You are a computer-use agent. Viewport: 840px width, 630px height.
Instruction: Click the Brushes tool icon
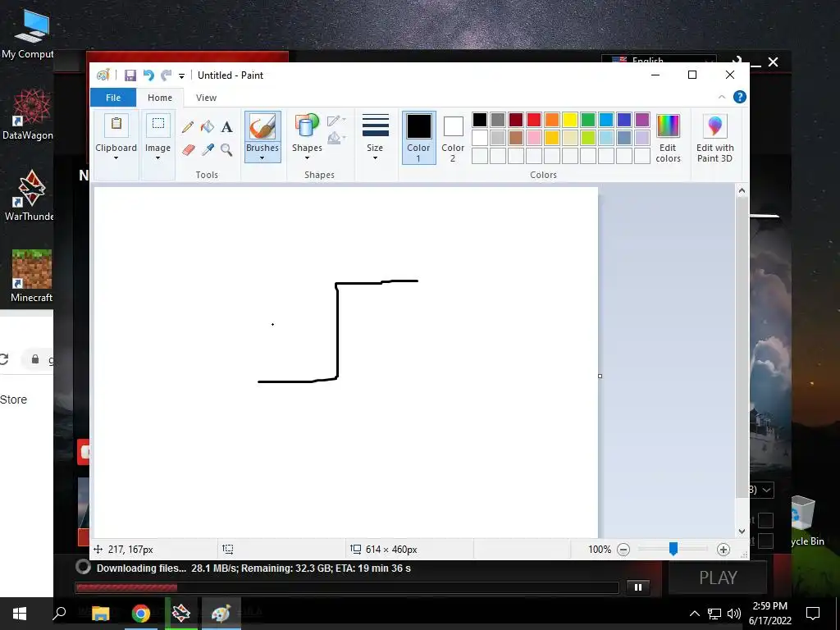point(262,127)
